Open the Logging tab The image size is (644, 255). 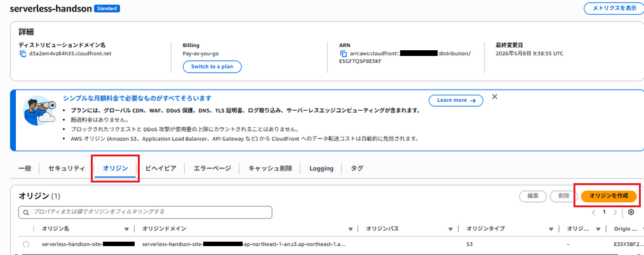click(x=321, y=169)
